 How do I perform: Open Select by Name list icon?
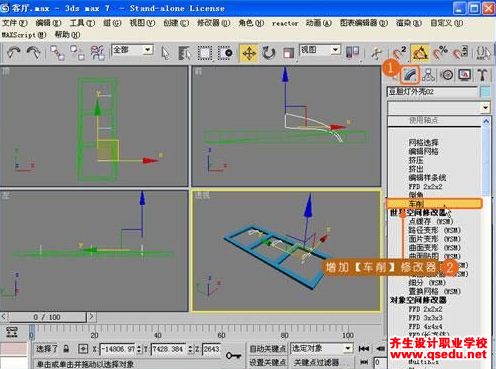point(184,53)
